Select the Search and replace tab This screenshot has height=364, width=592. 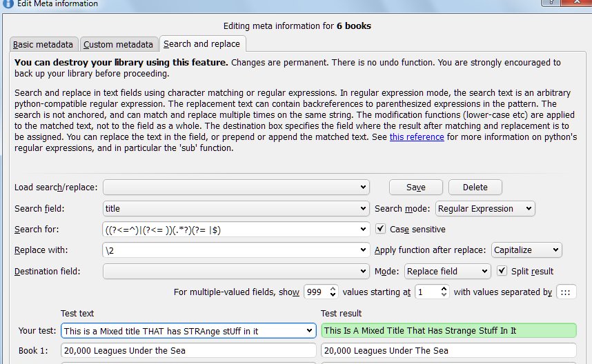(201, 44)
